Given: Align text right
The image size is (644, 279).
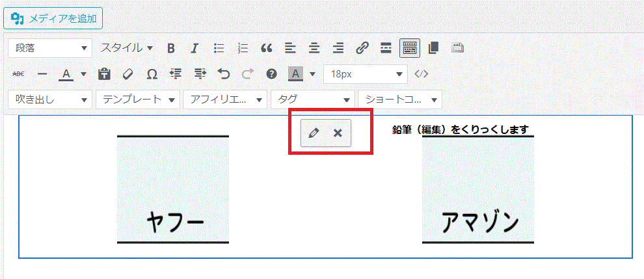Looking at the screenshot, I should [338, 49].
